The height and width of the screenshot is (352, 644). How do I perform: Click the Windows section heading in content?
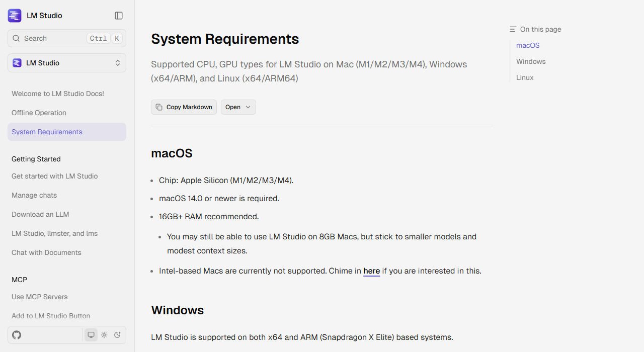pos(178,310)
